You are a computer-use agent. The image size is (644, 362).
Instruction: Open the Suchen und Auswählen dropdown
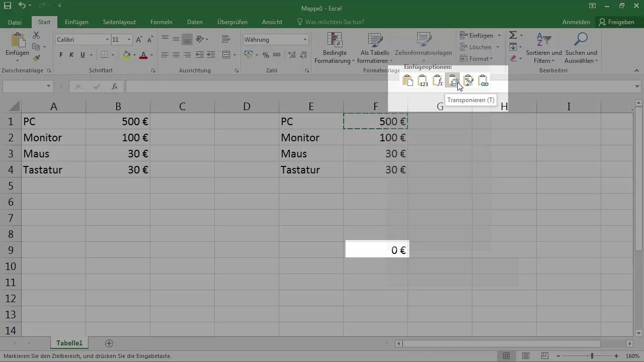pyautogui.click(x=581, y=48)
